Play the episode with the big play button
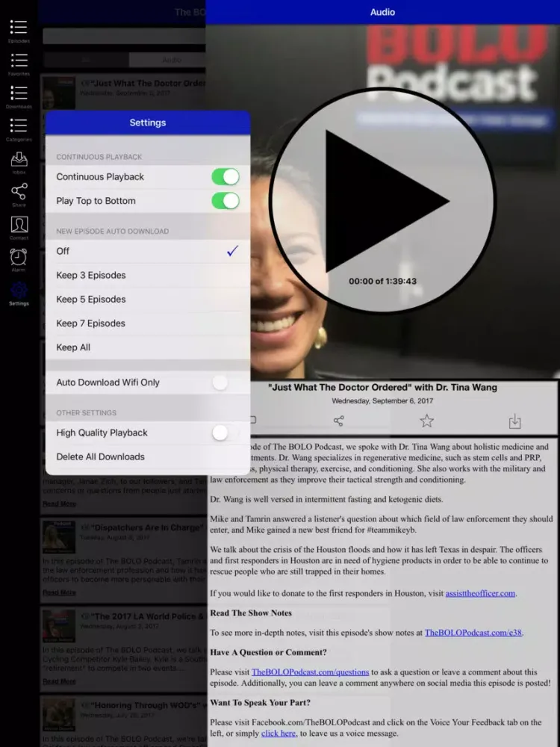The width and height of the screenshot is (560, 747). [383, 200]
